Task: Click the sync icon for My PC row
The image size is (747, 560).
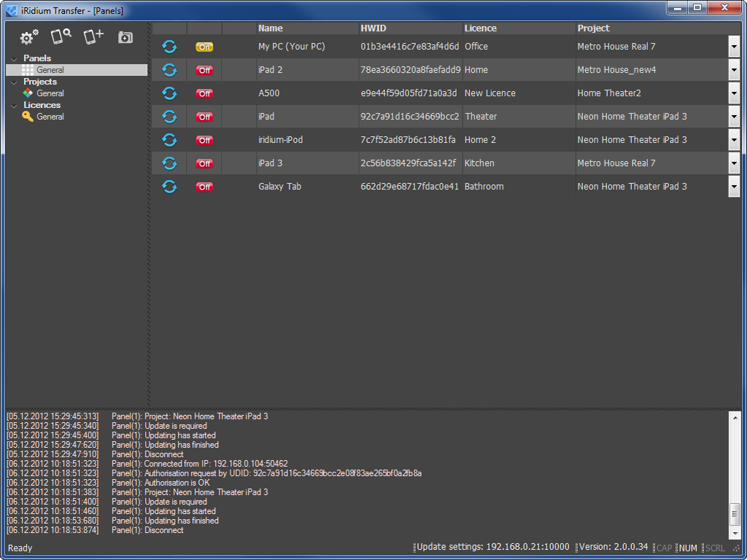Action: click(169, 46)
